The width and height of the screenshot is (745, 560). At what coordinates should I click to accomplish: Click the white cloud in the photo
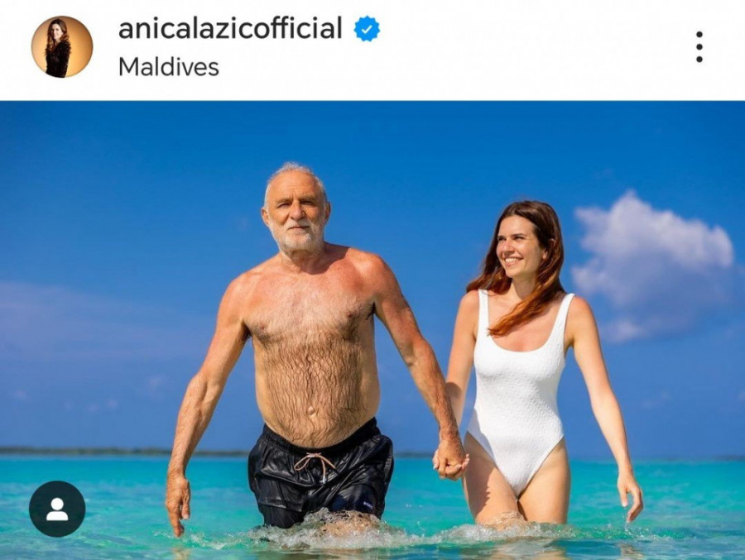point(653,266)
